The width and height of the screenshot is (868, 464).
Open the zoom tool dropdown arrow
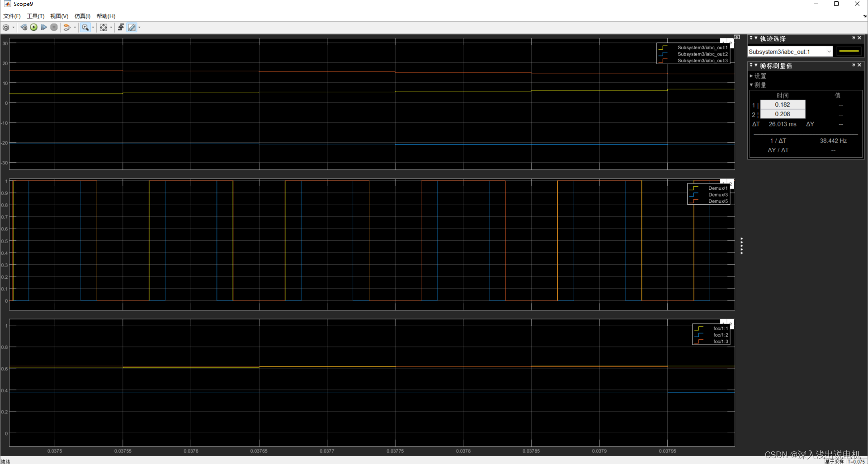pos(93,28)
